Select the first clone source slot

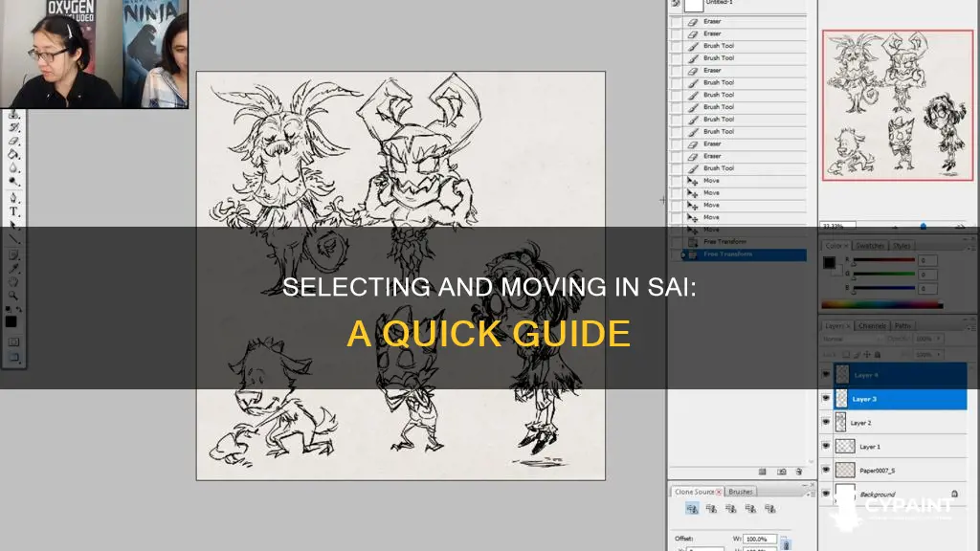tap(692, 509)
